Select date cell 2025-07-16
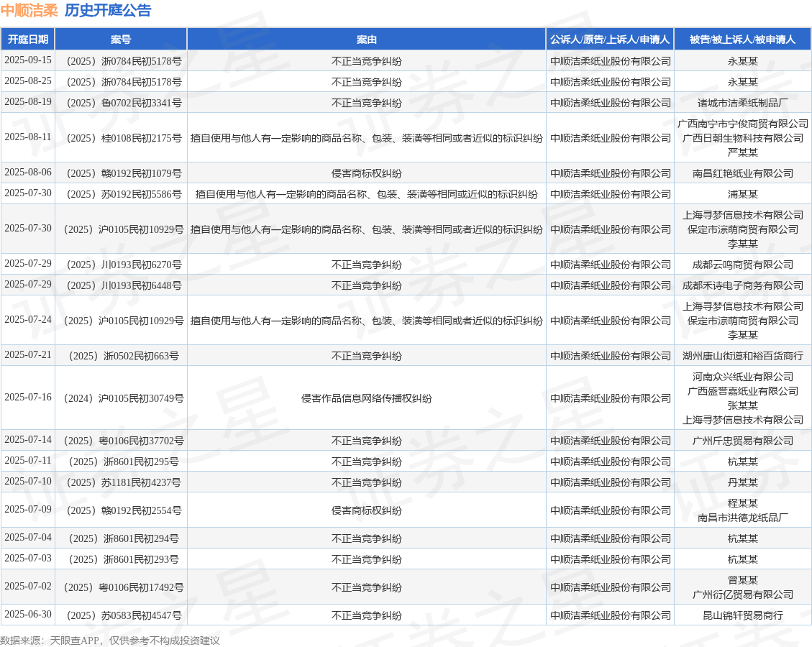Image resolution: width=812 pixels, height=647 pixels. tap(28, 398)
